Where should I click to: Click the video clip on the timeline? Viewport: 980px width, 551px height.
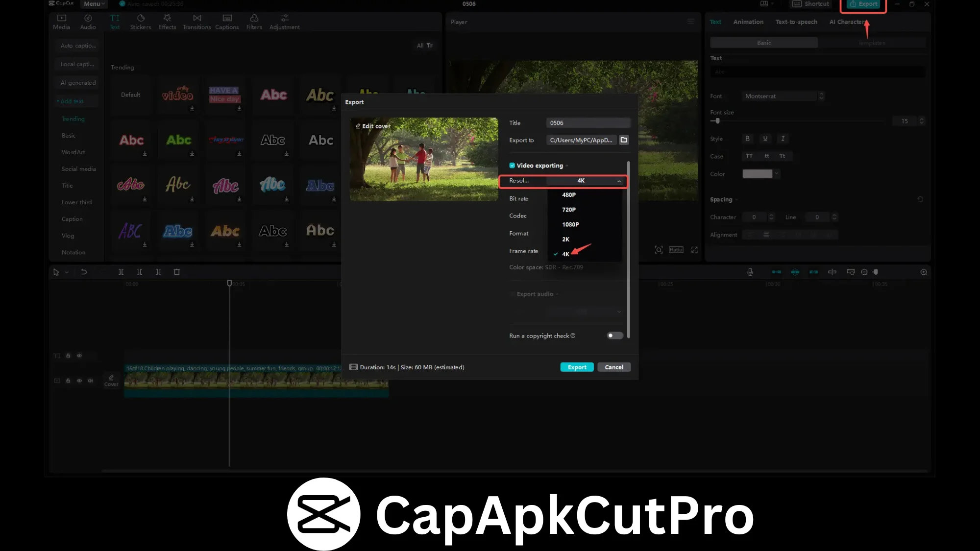click(x=256, y=381)
